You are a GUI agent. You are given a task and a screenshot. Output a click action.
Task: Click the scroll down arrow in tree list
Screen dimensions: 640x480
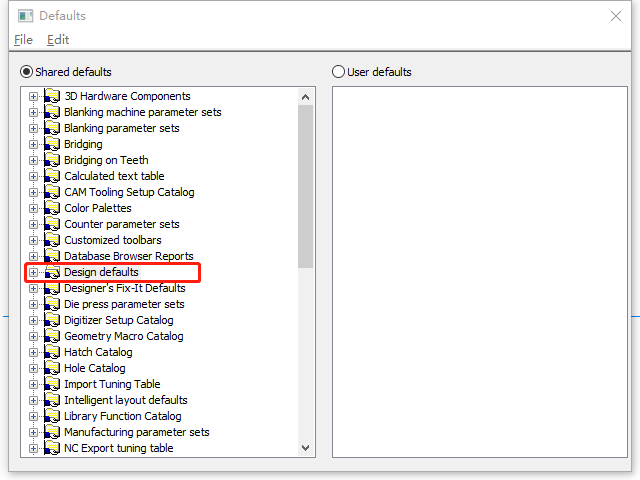pos(307,449)
